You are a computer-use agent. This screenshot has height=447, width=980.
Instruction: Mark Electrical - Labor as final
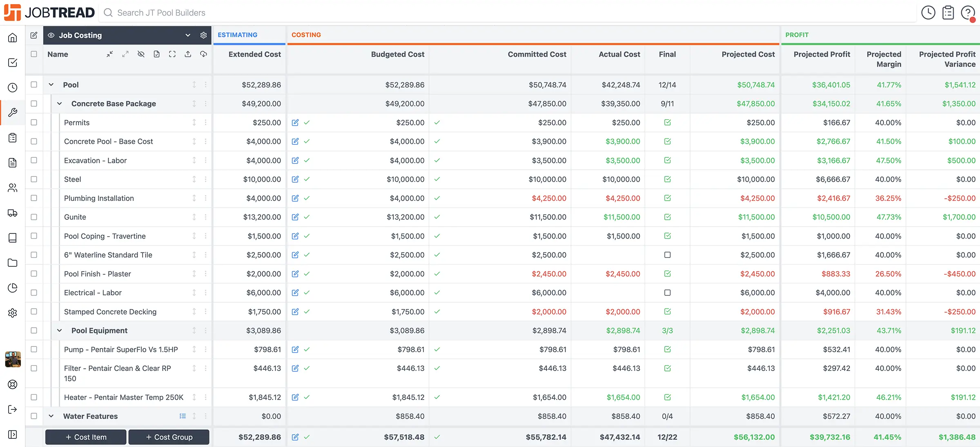(667, 293)
